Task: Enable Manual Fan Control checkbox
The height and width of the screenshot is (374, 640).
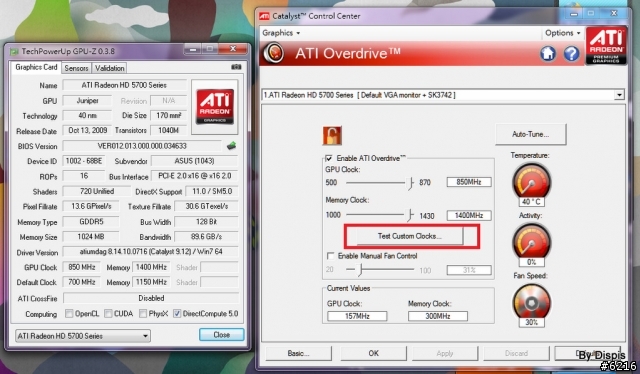Action: 330,256
